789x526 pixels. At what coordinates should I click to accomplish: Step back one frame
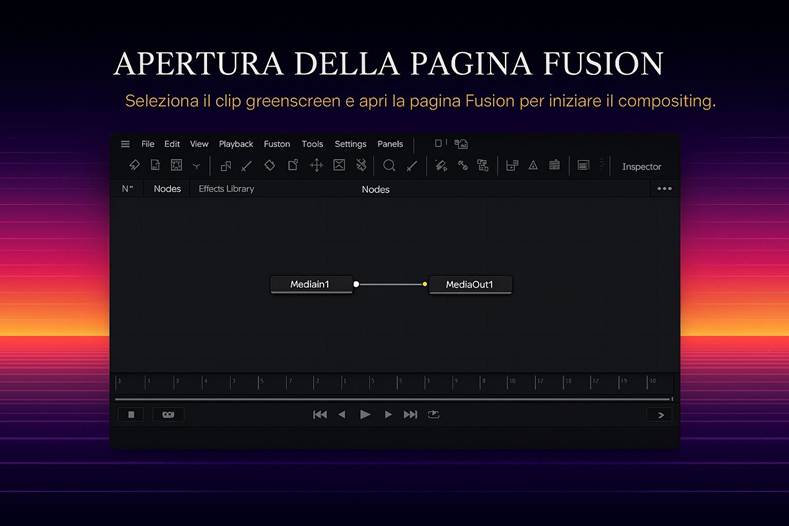tap(342, 415)
